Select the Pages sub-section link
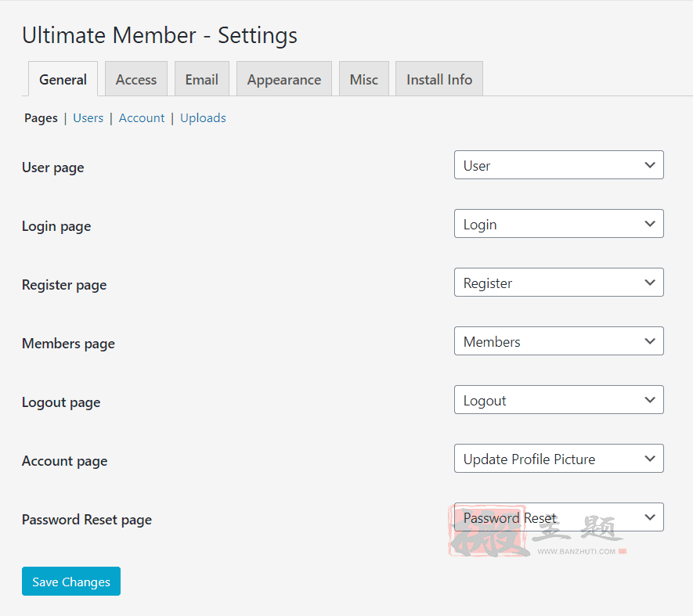Viewport: 693px width, 616px height. coord(41,118)
